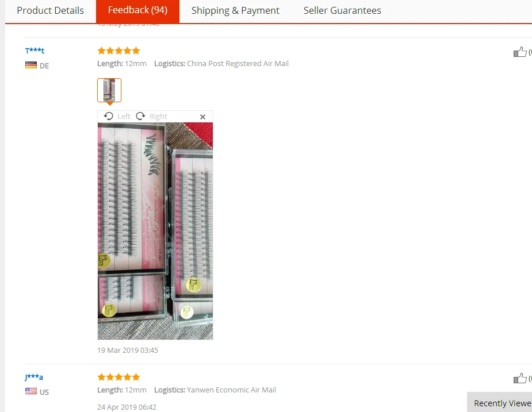Click the rotate Right arrow icon
This screenshot has width=532, height=412.
coord(140,116)
